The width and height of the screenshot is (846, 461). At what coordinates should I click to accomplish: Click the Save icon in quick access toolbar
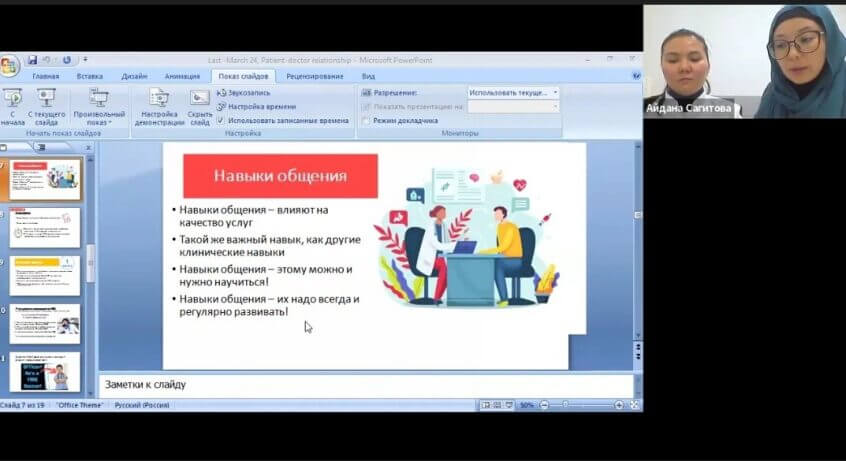click(x=33, y=60)
